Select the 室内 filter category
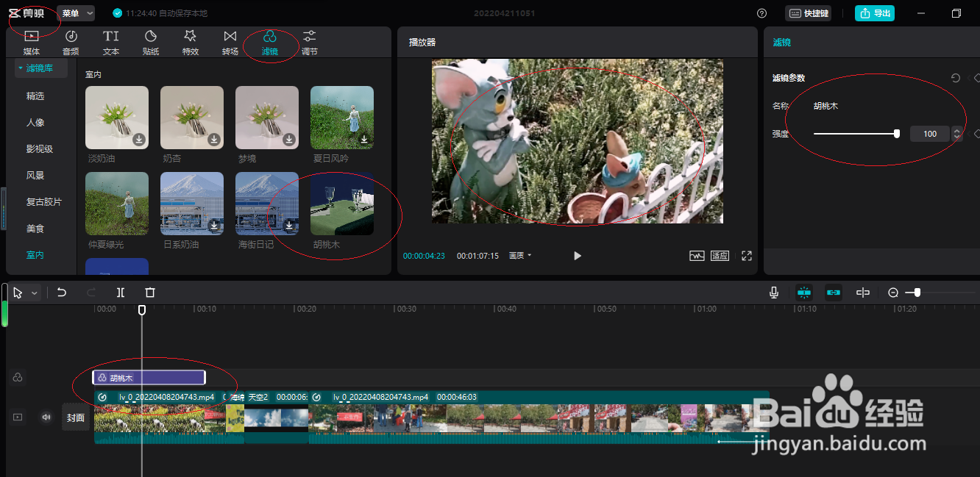 coord(35,255)
